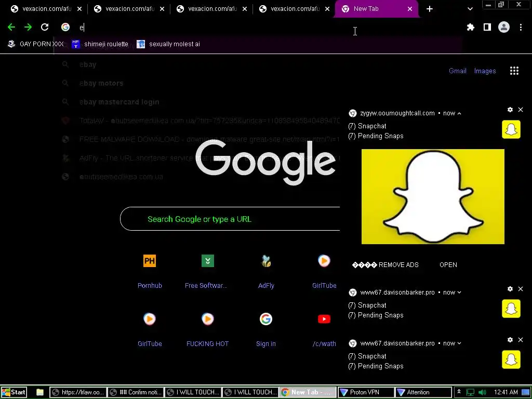Open the profile avatar icon
This screenshot has height=399, width=532.
click(504, 27)
